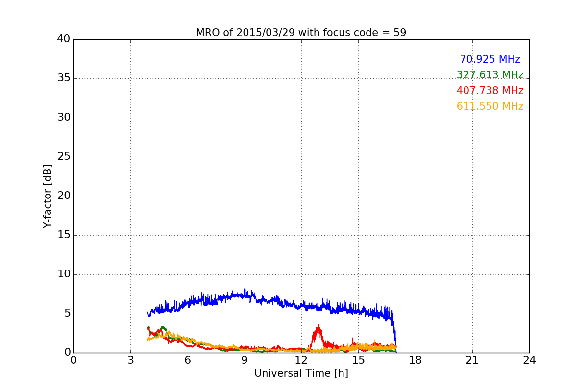Click the x-axis tick label 3
588x392 pixels.
coord(130,360)
